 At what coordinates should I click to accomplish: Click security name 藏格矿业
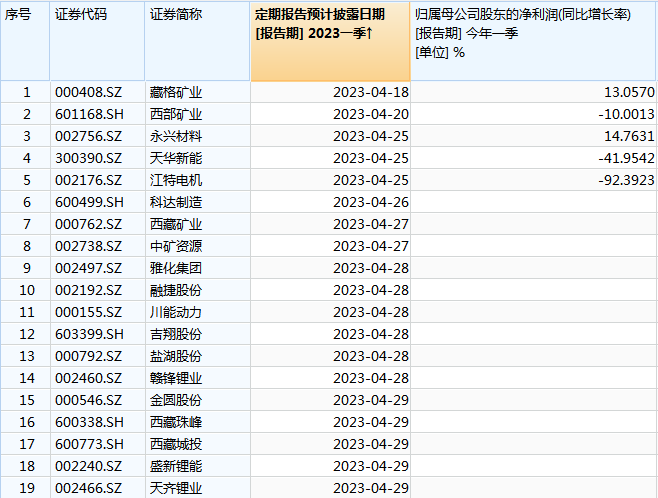pos(176,92)
